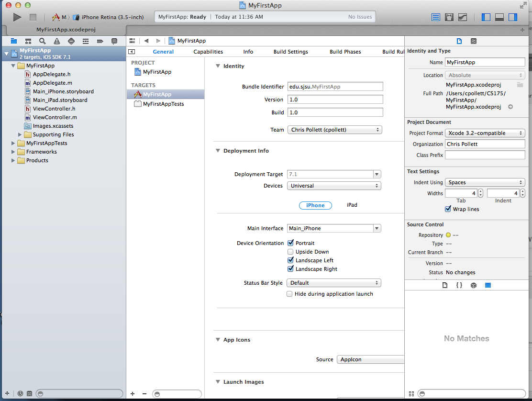Show the Assistant editor

coord(449,17)
